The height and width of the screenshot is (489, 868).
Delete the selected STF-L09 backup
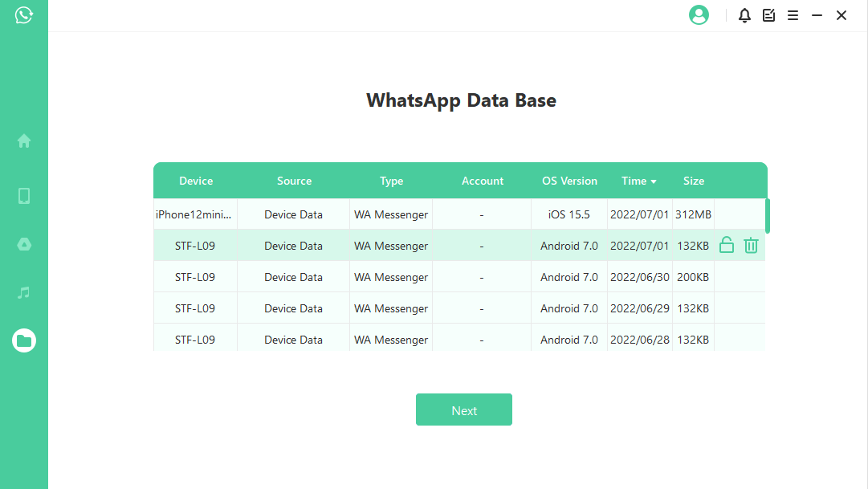[x=751, y=246]
